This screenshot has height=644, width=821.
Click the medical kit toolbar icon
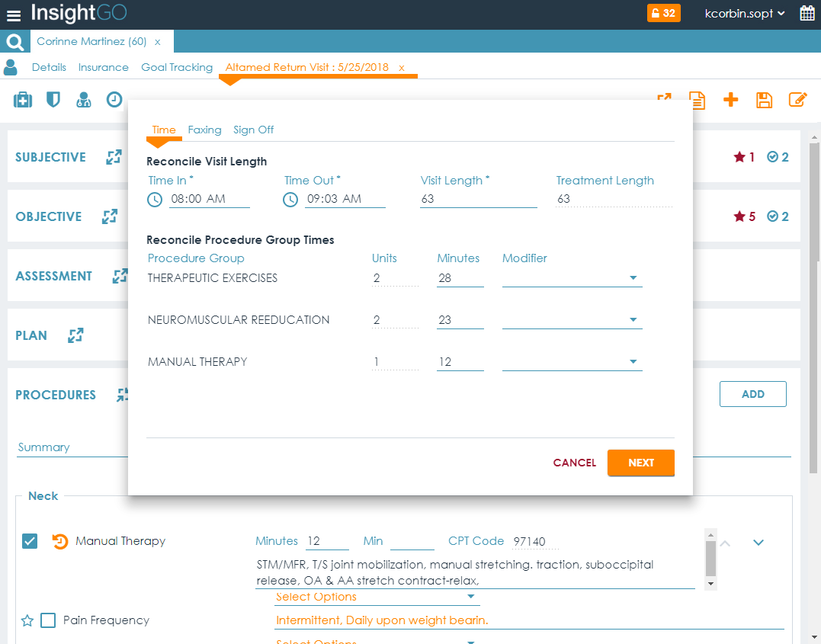pyautogui.click(x=23, y=100)
